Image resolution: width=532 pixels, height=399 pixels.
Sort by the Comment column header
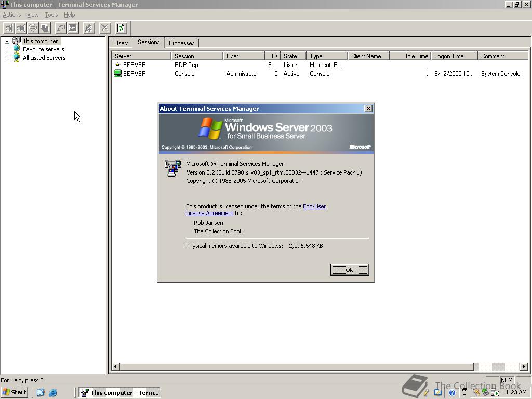[x=503, y=56]
